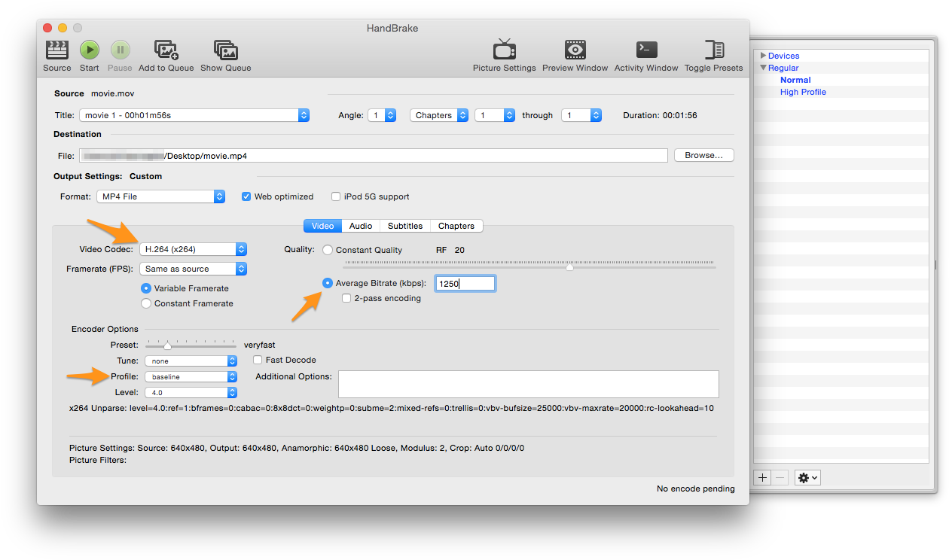Open the Activity Window log
949x560 pixels.
pos(645,53)
